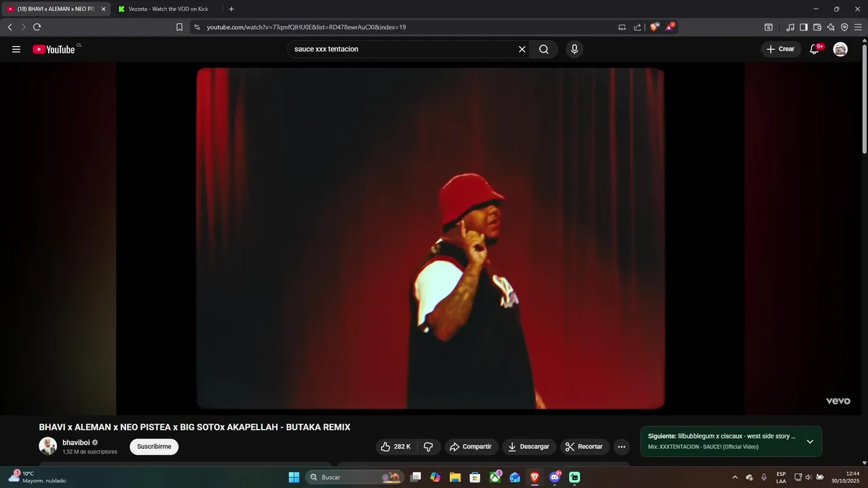Open the volume speaker tray icon
Image resolution: width=868 pixels, height=488 pixels.
808,477
